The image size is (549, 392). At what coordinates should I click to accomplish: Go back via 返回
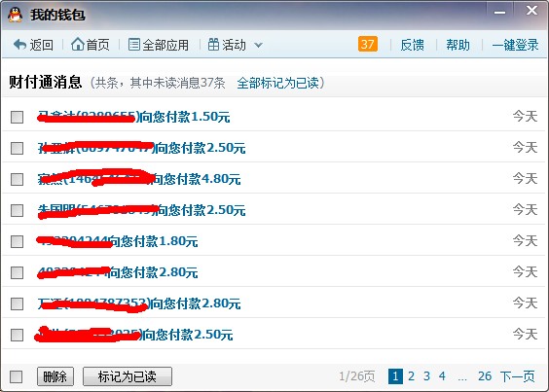click(x=41, y=45)
